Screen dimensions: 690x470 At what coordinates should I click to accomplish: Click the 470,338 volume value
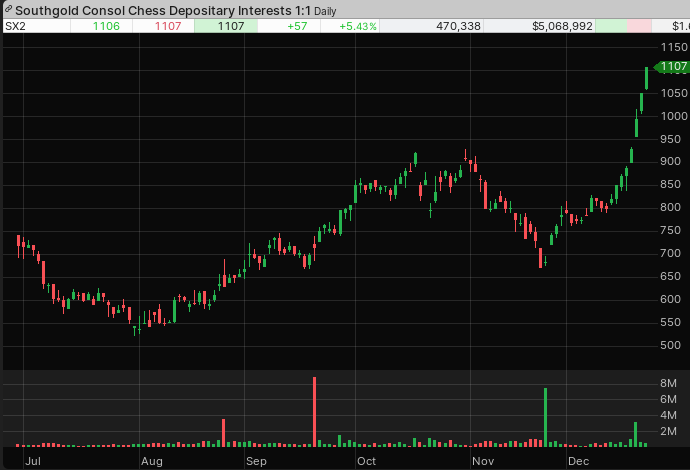coord(458,26)
